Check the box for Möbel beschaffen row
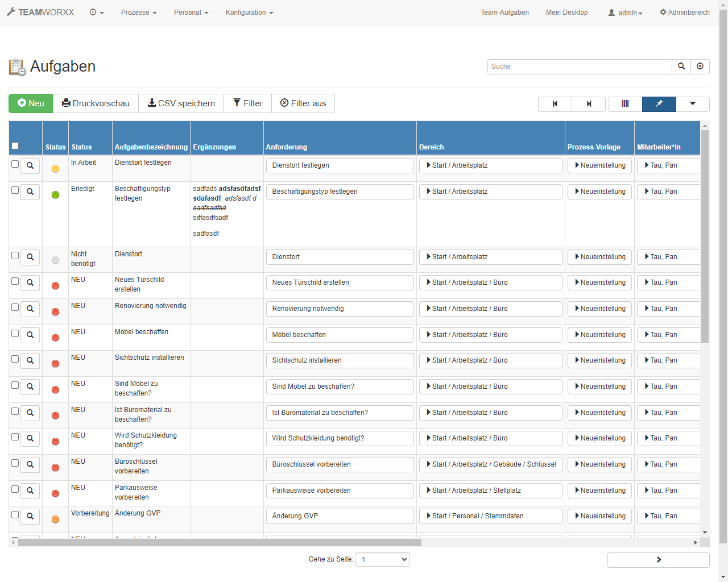This screenshot has height=582, width=728. point(15,333)
